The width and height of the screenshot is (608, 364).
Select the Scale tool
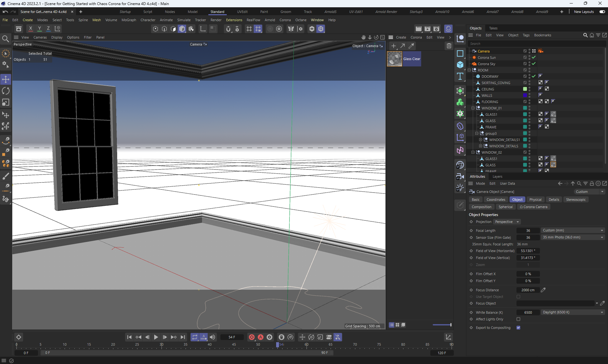(6, 102)
